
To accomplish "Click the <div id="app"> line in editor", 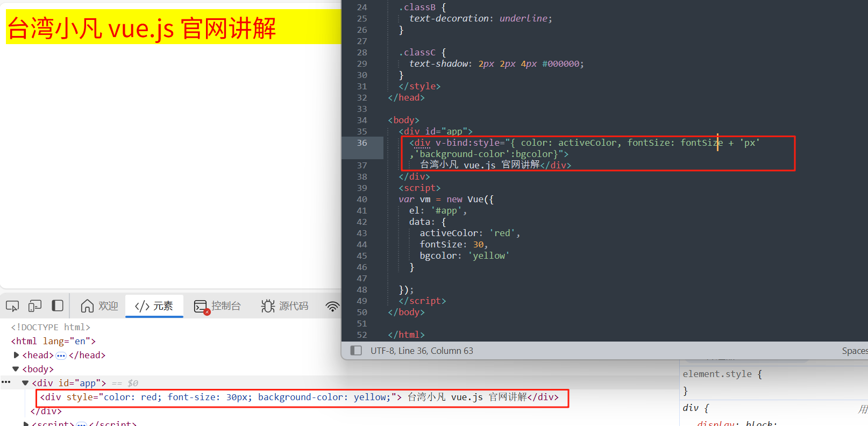I will [436, 131].
